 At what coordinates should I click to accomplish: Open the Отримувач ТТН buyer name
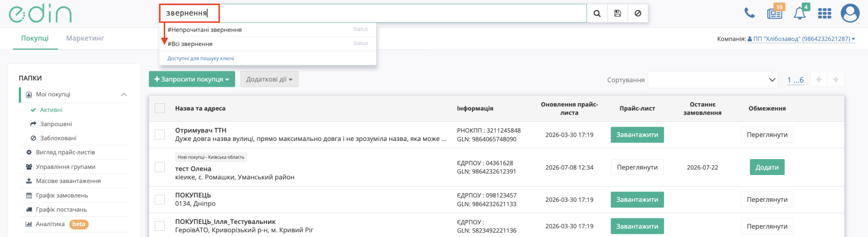200,131
